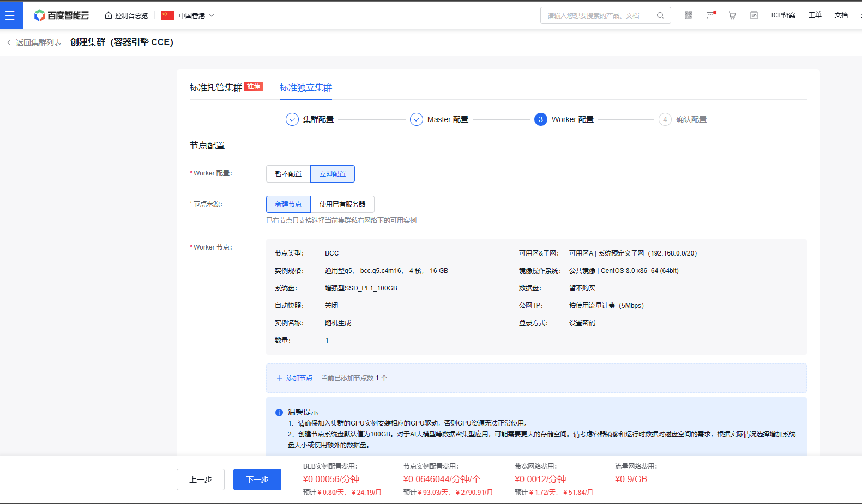862x504 pixels.
Task: Click the Worker 配置 step label
Action: [x=572, y=119]
